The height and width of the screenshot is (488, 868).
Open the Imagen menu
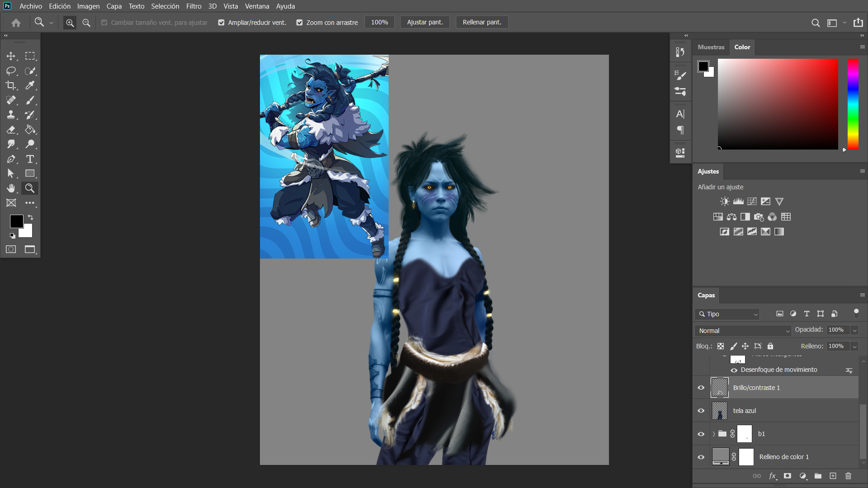88,6
